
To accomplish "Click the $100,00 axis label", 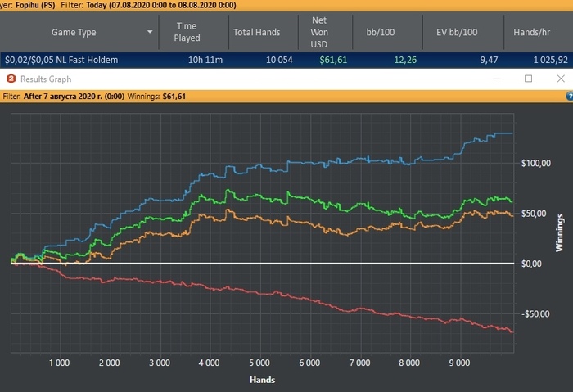I will (x=535, y=164).
